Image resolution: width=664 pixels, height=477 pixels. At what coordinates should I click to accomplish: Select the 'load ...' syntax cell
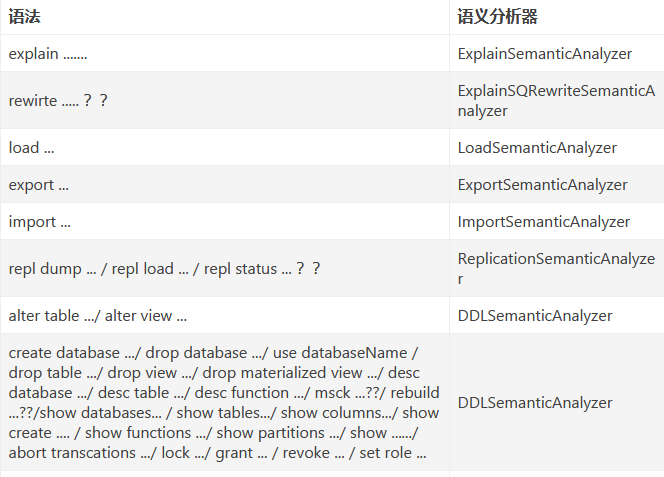pos(31,148)
